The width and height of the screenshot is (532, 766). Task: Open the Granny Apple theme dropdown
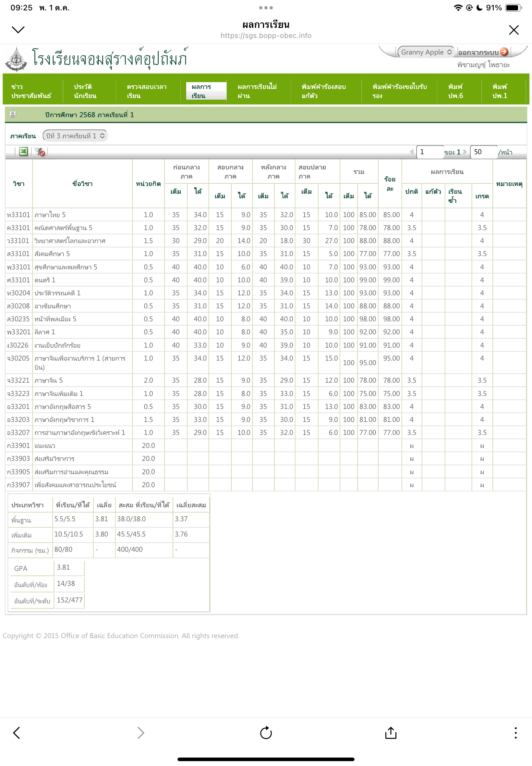coord(426,52)
